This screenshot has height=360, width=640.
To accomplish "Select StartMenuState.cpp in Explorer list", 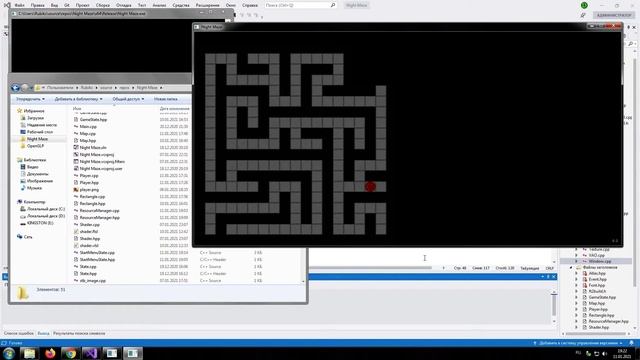I will [x=97, y=253].
